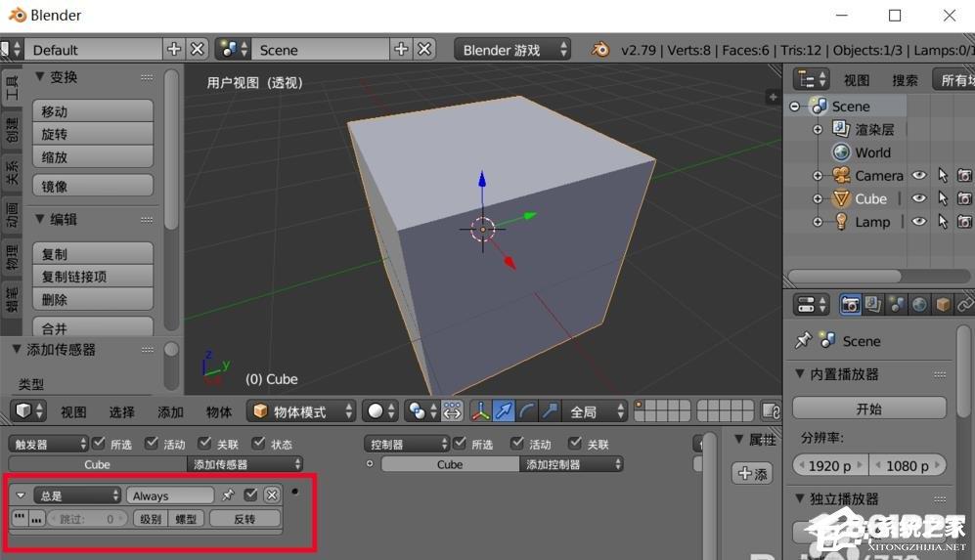Toggle controller 活动 checkbox

[x=516, y=443]
